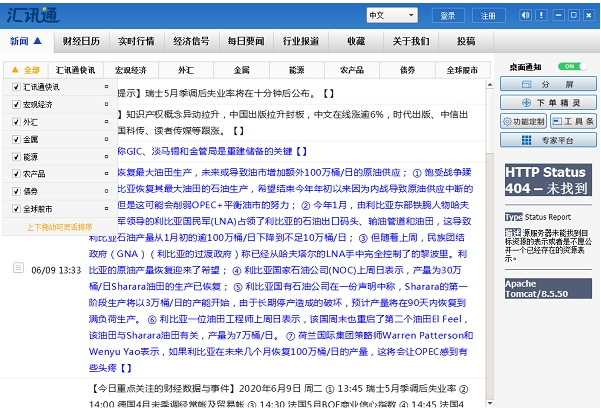The width and height of the screenshot is (601, 418).
Task: Select the 外汇 category tab
Action: [x=186, y=70]
